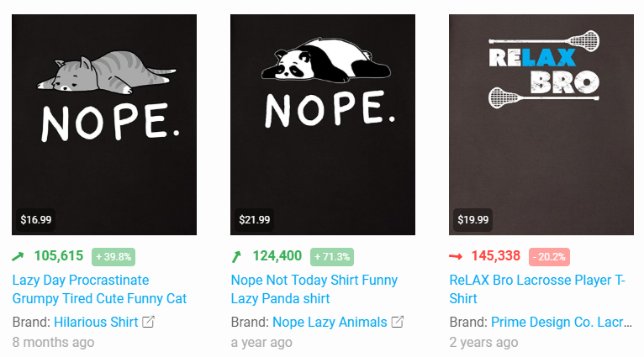Visit the Hilarious Shirt brand page
Viewport: 644px width, 357px height.
96,322
